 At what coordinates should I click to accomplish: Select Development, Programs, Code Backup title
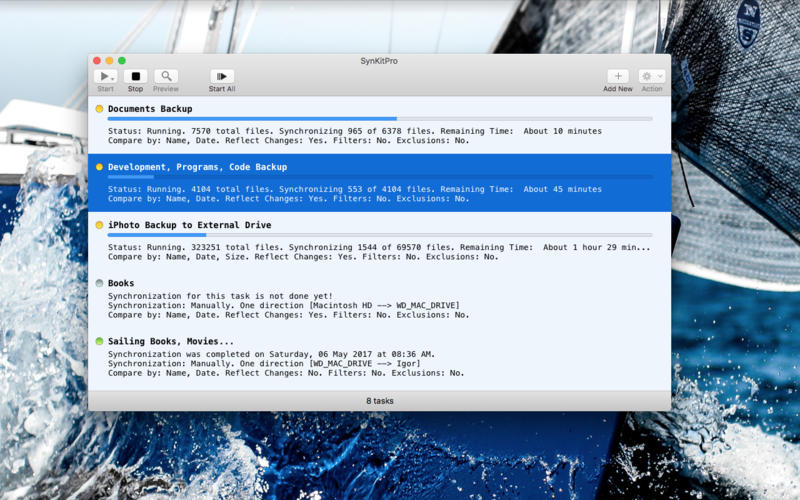tap(197, 167)
